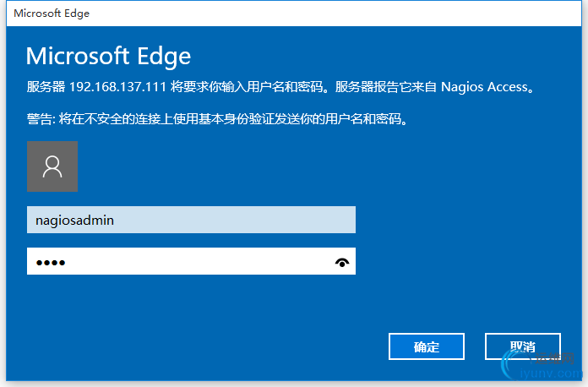Click the 确定 confirm button

click(427, 346)
